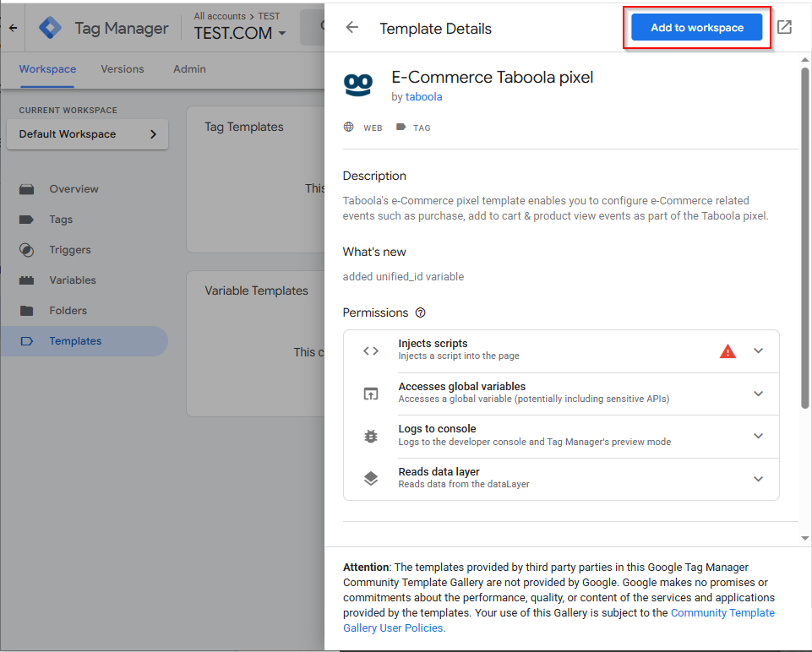Open Tags in the sidebar
812x652 pixels.
[x=61, y=220]
